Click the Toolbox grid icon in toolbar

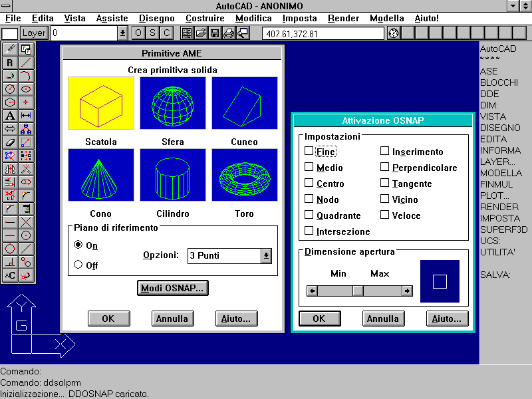point(187,33)
